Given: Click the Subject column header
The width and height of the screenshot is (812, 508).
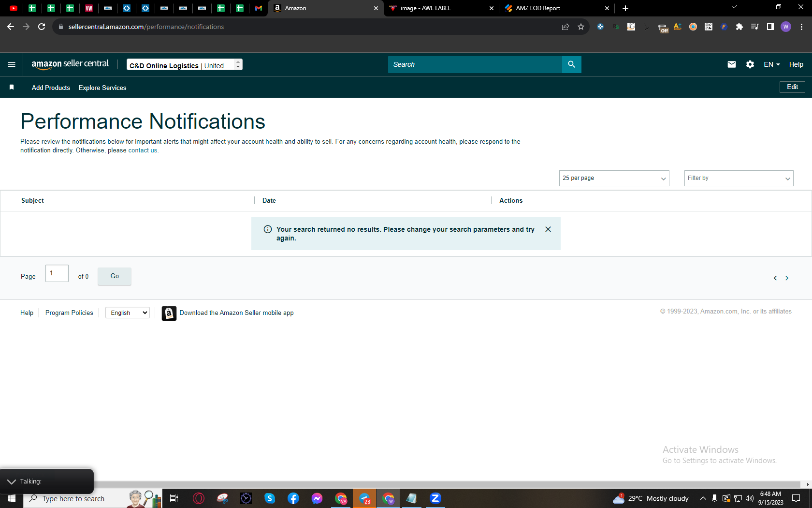Looking at the screenshot, I should click(32, 200).
